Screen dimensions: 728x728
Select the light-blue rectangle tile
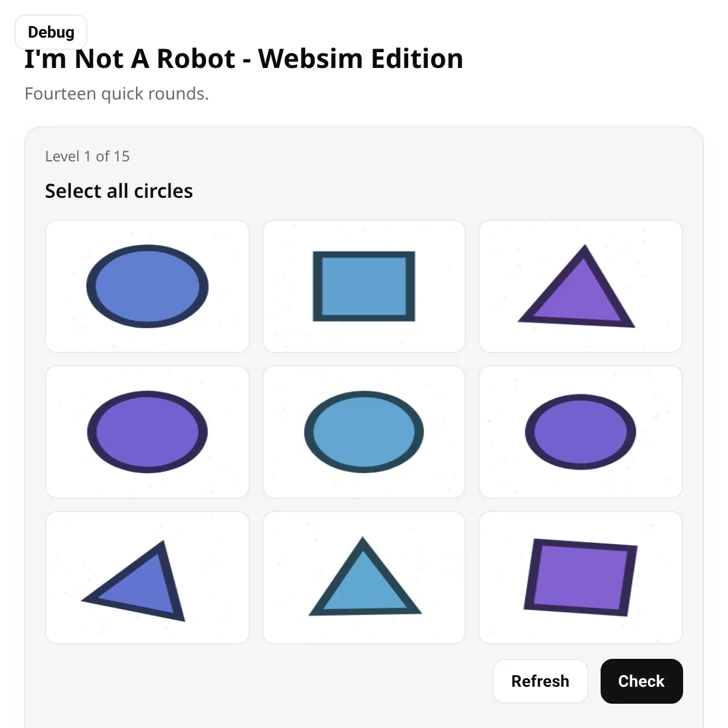(x=364, y=286)
